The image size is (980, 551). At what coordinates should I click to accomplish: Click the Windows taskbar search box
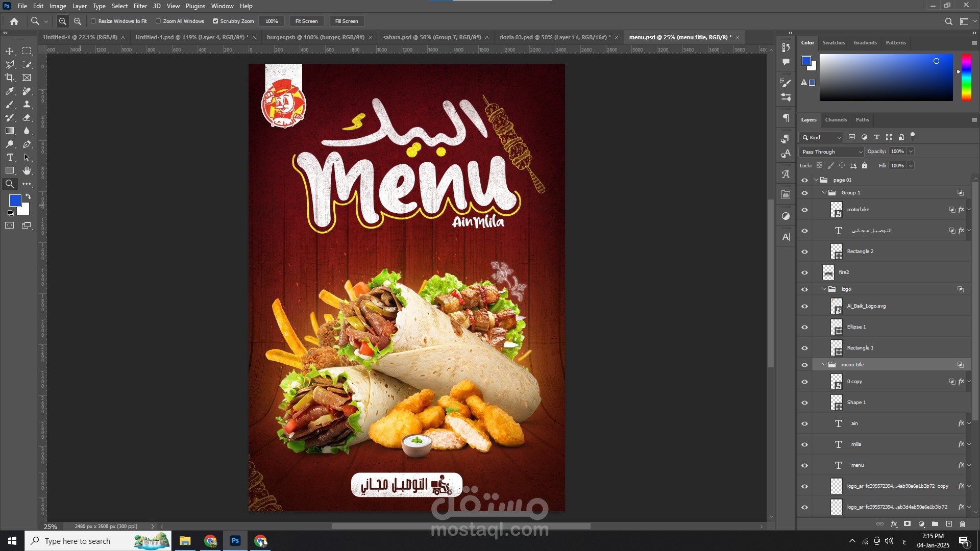98,541
